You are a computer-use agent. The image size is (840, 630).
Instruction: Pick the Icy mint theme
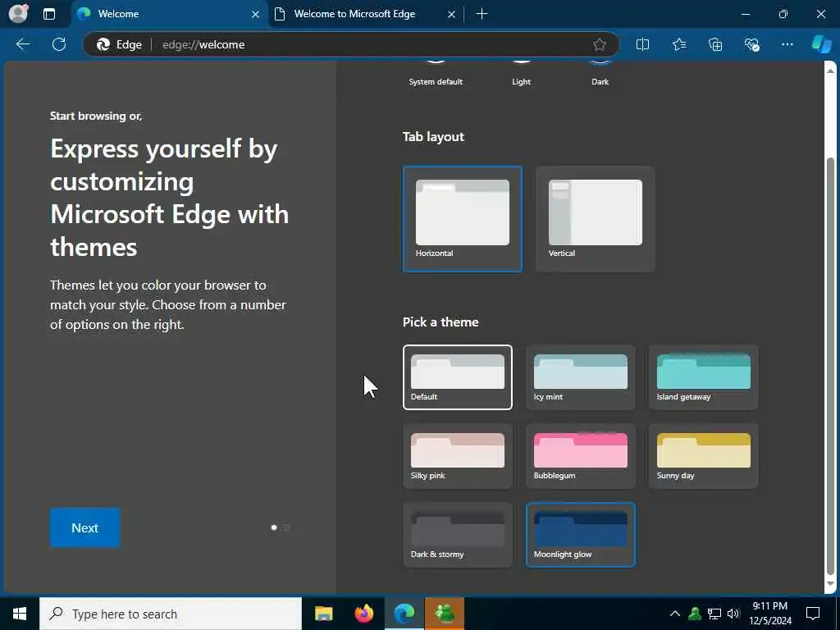click(x=581, y=377)
